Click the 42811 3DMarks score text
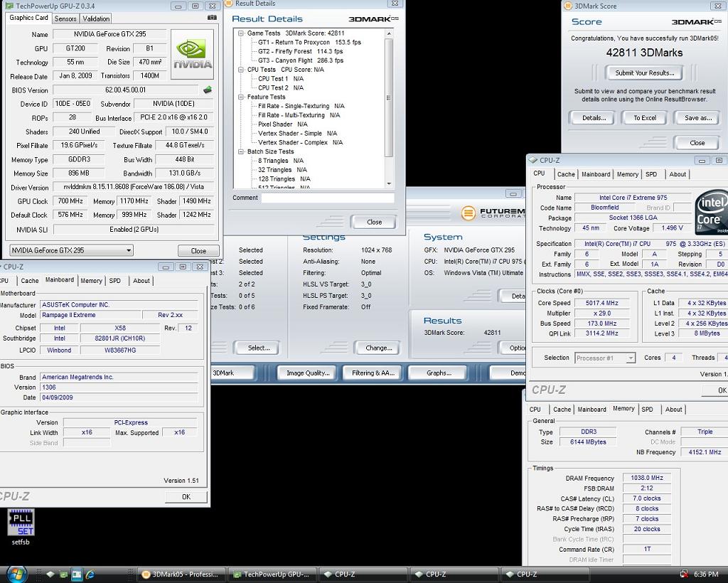Screen dimensions: 728x583 click(x=644, y=53)
